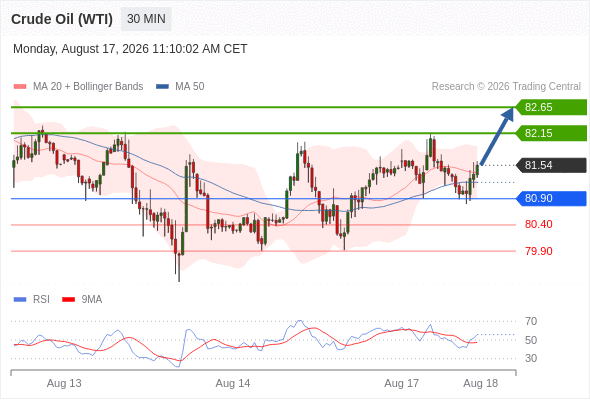Click the RSI 50 level label
The width and height of the screenshot is (590, 400).
531,340
